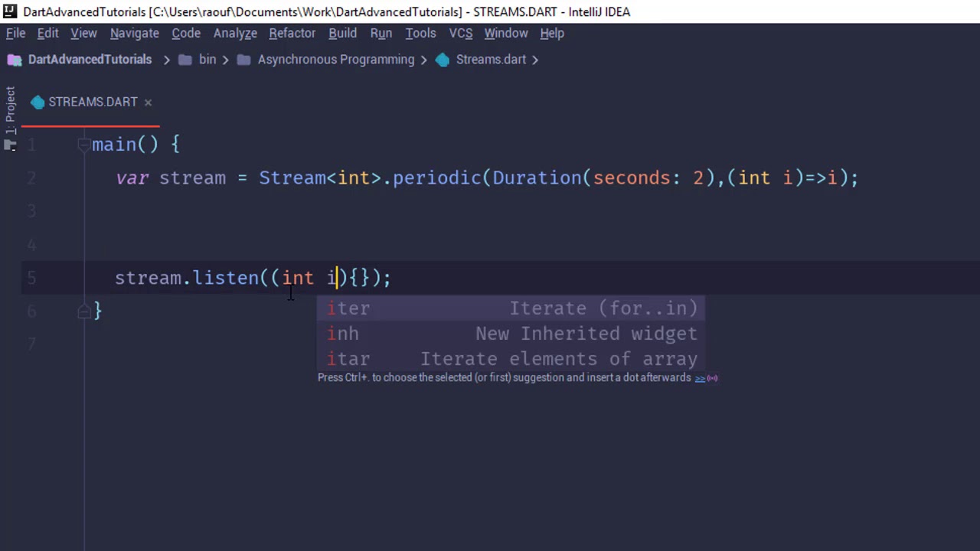Screen dimensions: 980x551
Task: Click the bin folder icon
Action: point(185,60)
